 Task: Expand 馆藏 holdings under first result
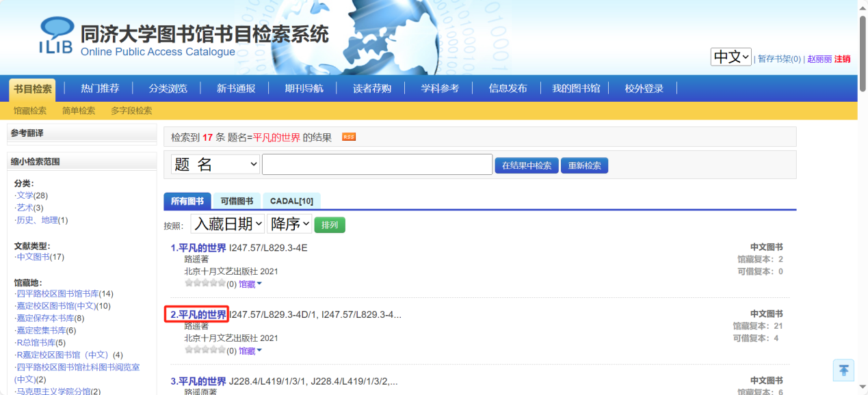coord(250,284)
